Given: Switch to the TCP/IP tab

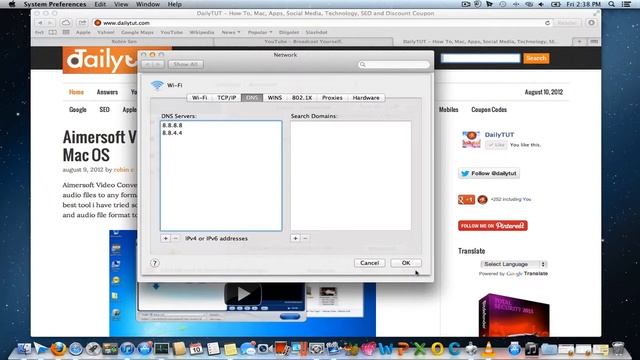Looking at the screenshot, I should [227, 98].
